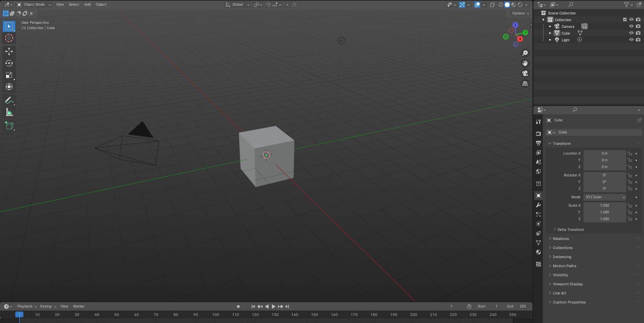Disable Cube in renders camera icon
Viewport: 644px width, 323px height.
(638, 33)
